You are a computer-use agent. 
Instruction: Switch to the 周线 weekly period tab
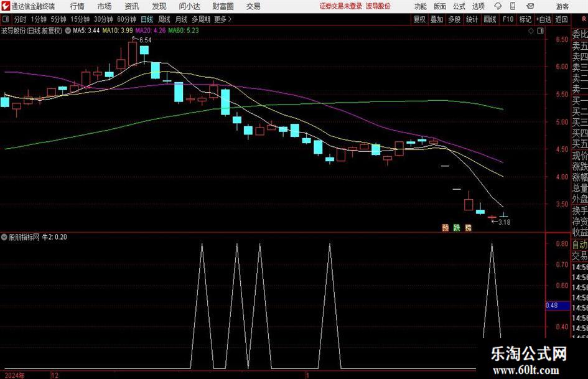pyautogui.click(x=164, y=19)
